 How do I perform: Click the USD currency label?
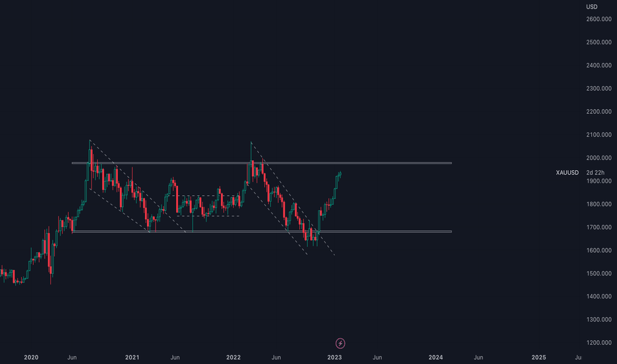pos(592,7)
